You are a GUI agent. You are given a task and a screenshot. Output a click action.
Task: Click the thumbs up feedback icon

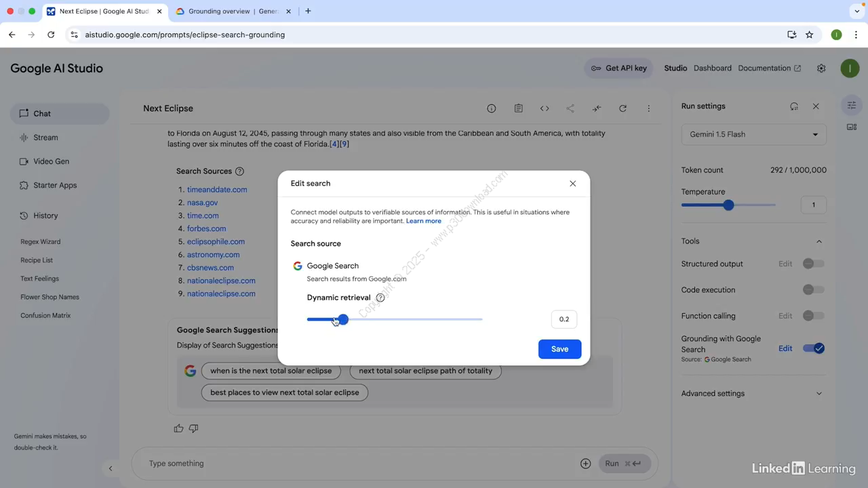pos(178,428)
